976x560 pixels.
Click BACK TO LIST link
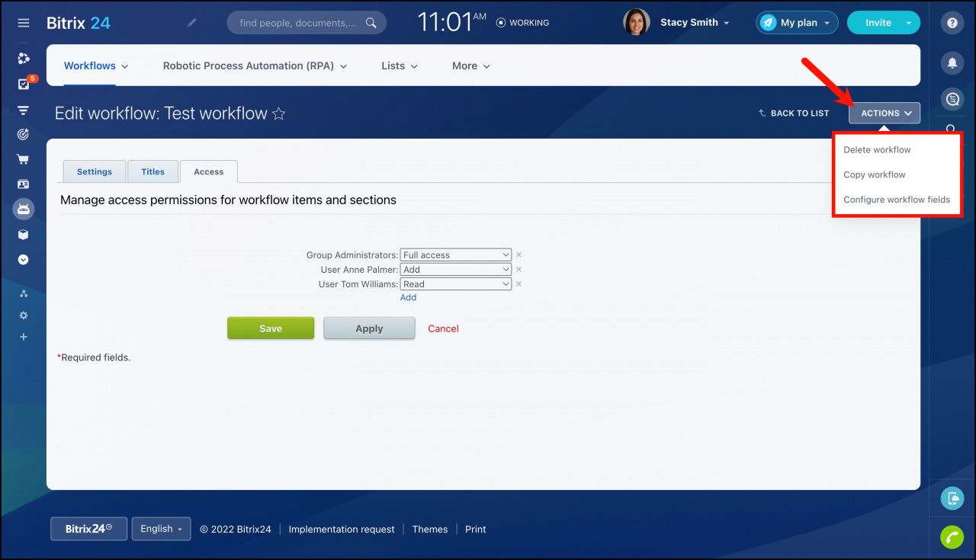coord(794,113)
